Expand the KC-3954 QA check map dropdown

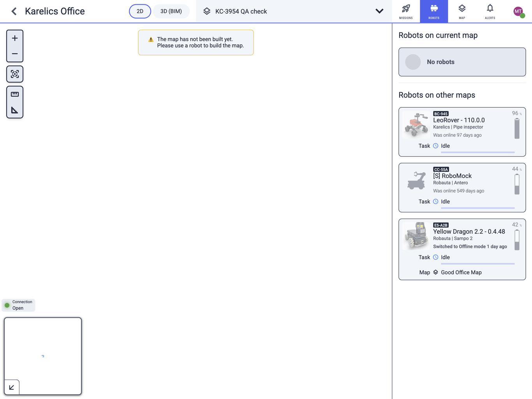pyautogui.click(x=379, y=11)
